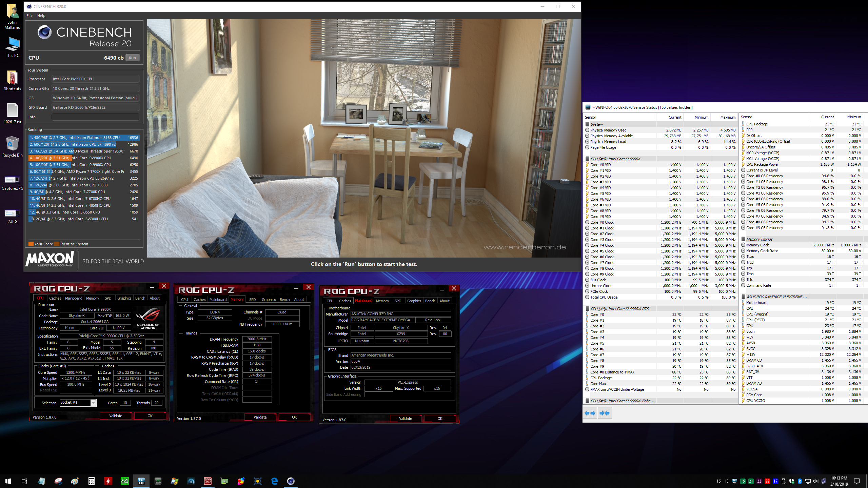Click into the Cinebench Info field
The height and width of the screenshot is (488, 868).
point(95,117)
